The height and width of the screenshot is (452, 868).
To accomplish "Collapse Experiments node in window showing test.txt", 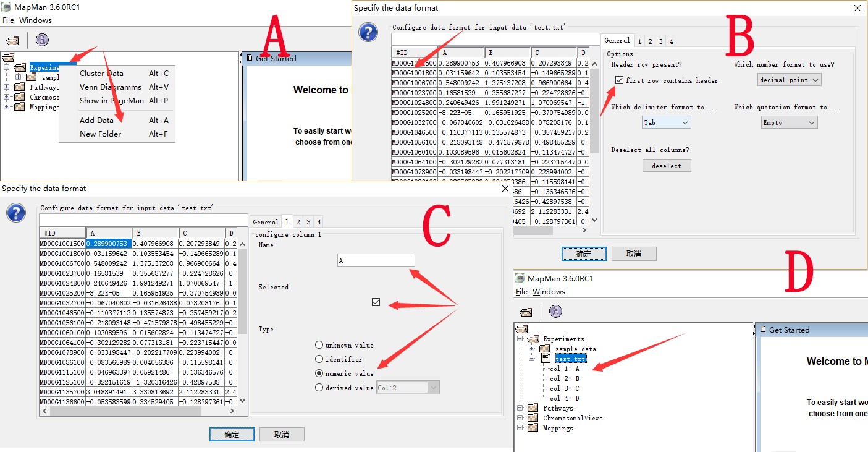I will 520,339.
